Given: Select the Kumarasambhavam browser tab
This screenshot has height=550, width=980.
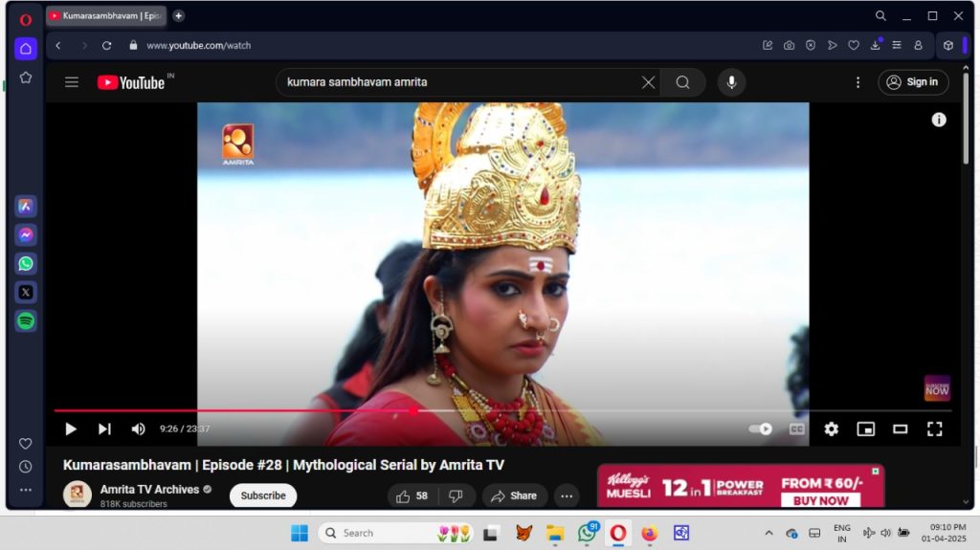Looking at the screenshot, I should click(x=105, y=15).
